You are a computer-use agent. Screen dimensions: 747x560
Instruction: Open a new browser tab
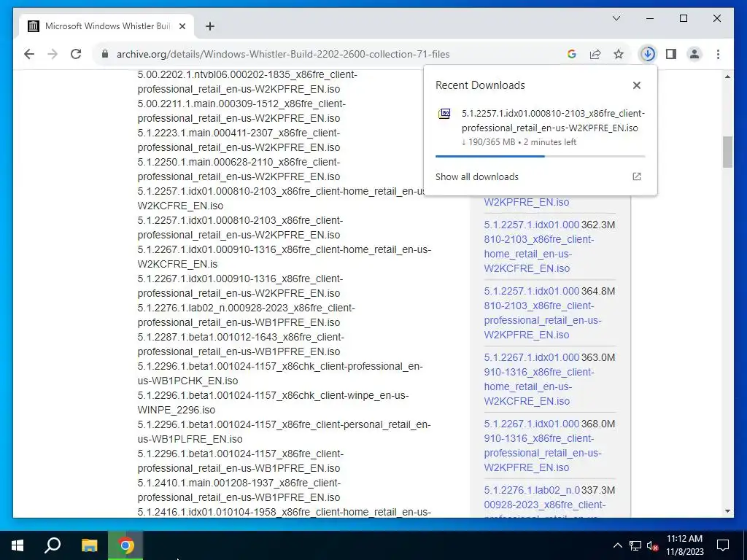click(209, 26)
